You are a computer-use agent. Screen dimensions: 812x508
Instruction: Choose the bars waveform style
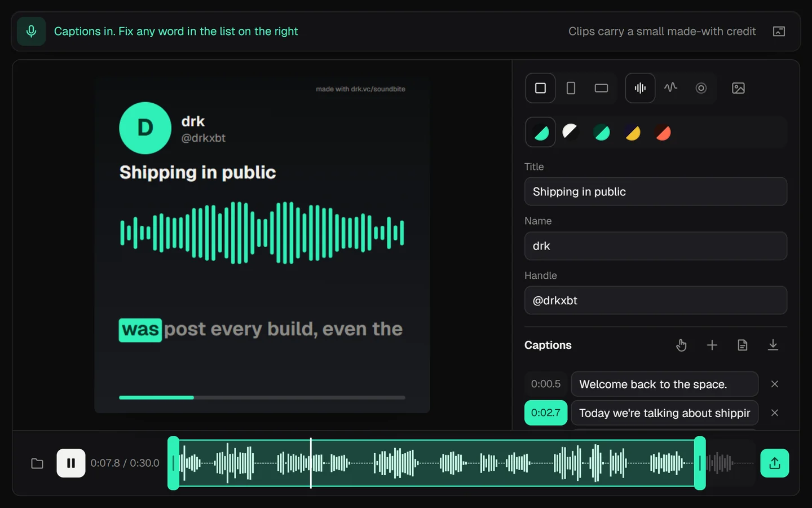(640, 88)
